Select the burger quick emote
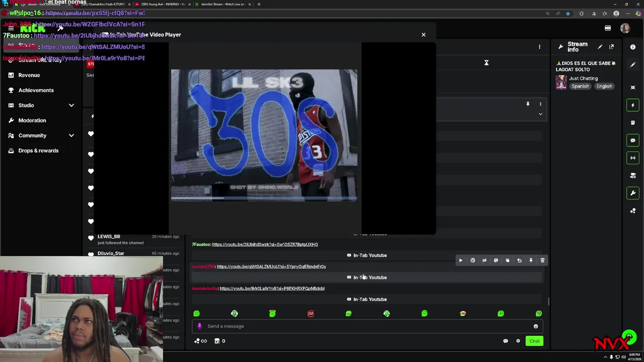Viewport: 644px width, 362px height. pyautogui.click(x=463, y=314)
